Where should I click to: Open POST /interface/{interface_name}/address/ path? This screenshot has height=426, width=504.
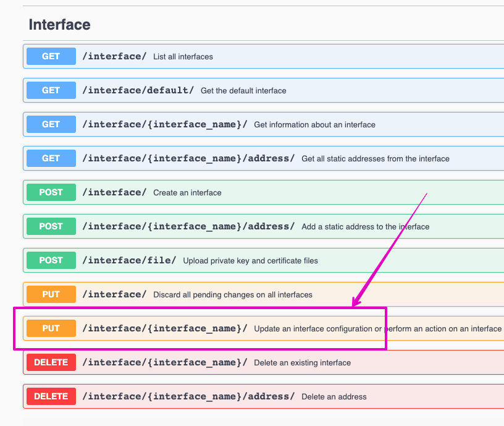point(188,226)
